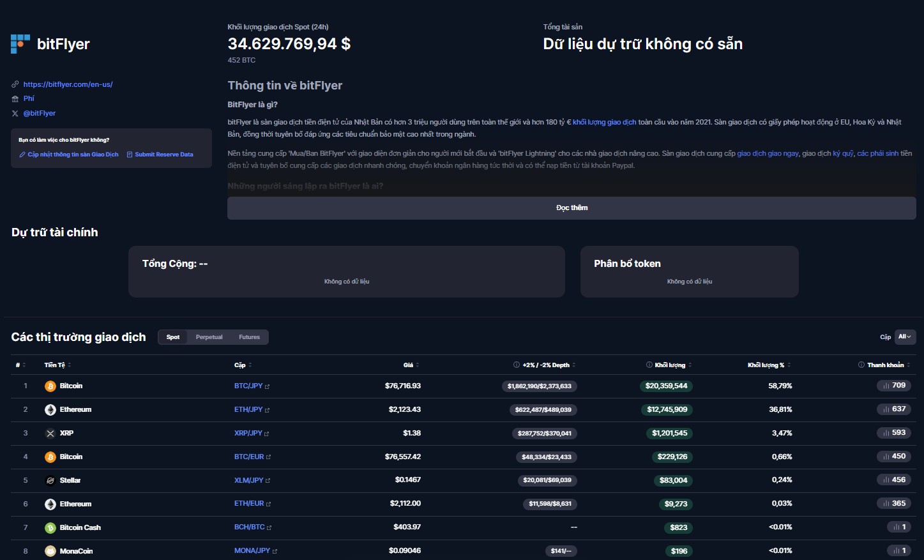
Task: Click liquidity score badge 365
Action: pyautogui.click(x=894, y=504)
